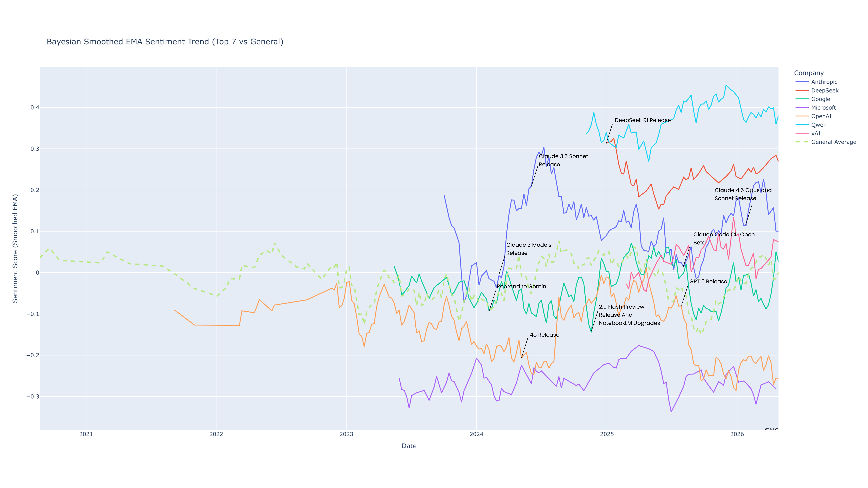Click the 0.4 y-axis tick label
868x488 pixels.
click(35, 107)
